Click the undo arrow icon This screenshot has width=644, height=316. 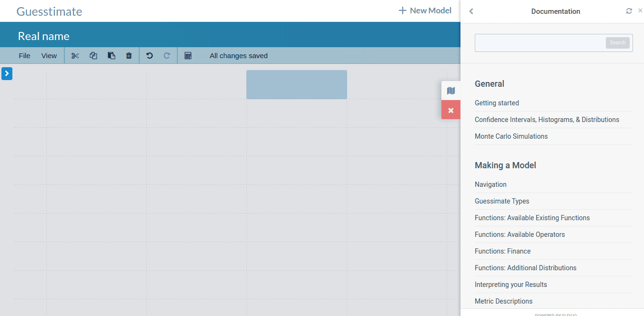click(150, 56)
